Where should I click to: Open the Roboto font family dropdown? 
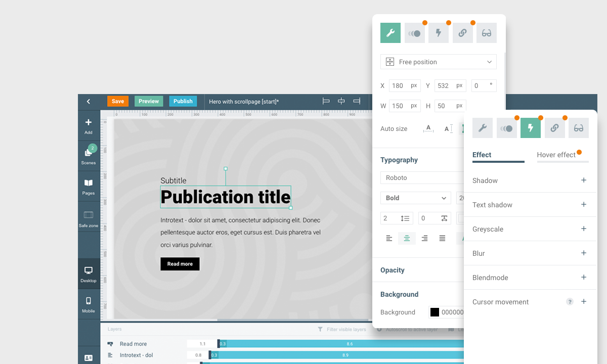pyautogui.click(x=422, y=177)
